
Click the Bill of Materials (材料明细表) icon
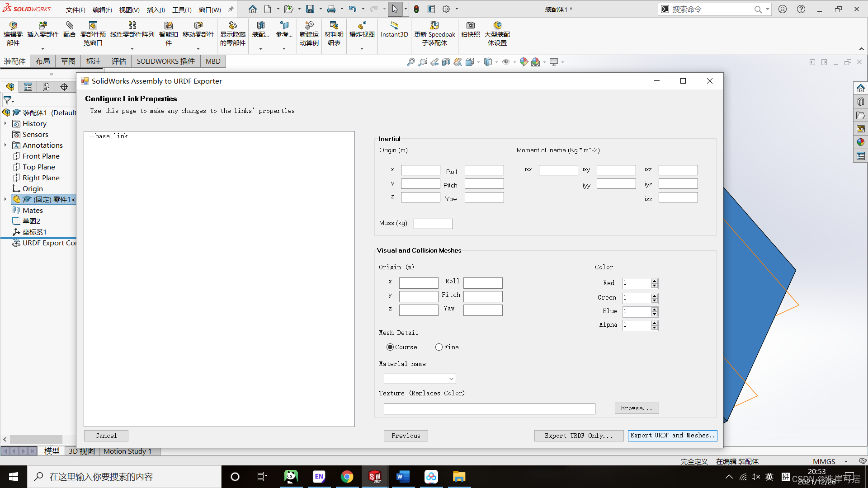(334, 26)
